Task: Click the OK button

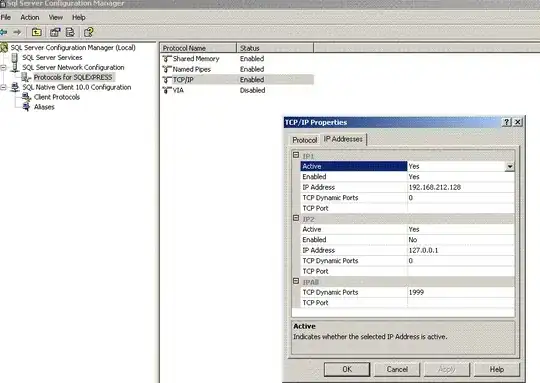Action: [347, 369]
